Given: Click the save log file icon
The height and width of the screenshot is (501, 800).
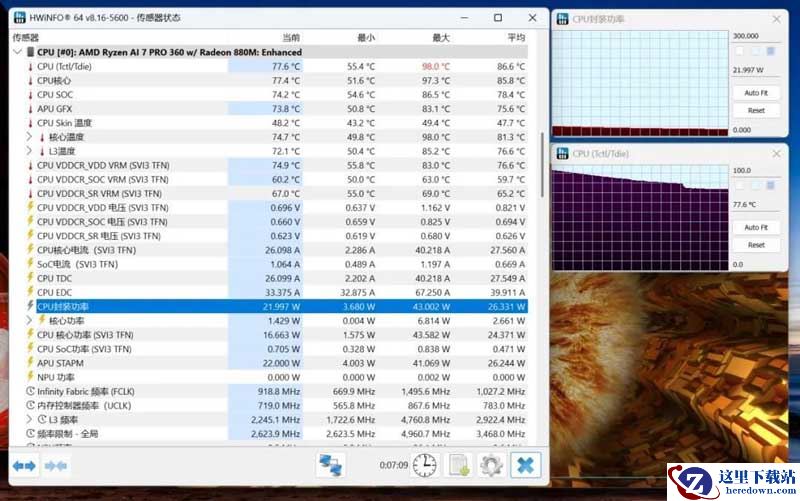Looking at the screenshot, I should [x=459, y=465].
